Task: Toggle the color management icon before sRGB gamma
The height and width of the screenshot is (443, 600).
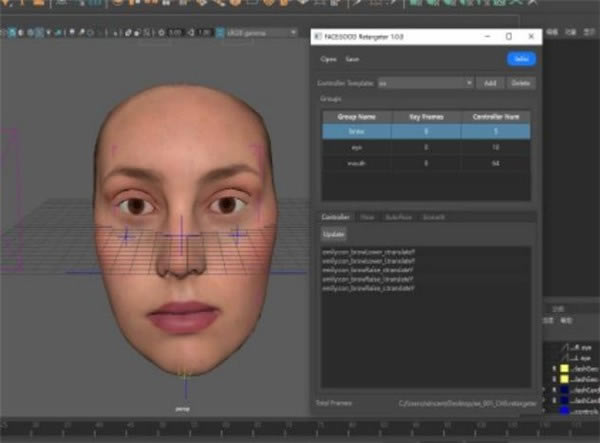Action: tap(220, 33)
